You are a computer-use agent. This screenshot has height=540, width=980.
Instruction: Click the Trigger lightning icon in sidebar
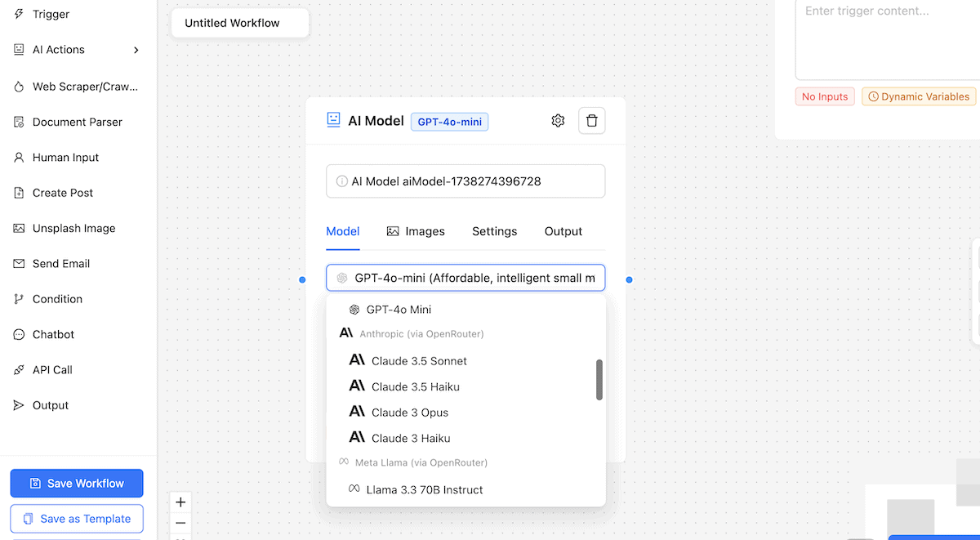click(x=19, y=15)
